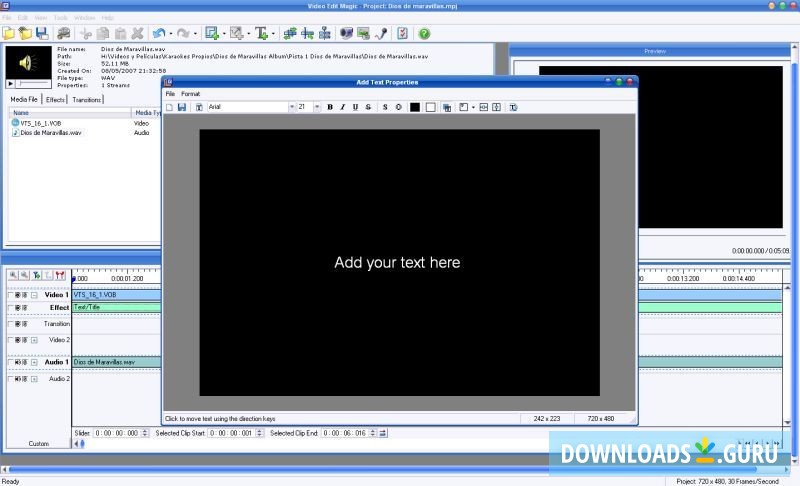The height and width of the screenshot is (486, 800).
Task: Click Name column header in media list
Action: 70,113
